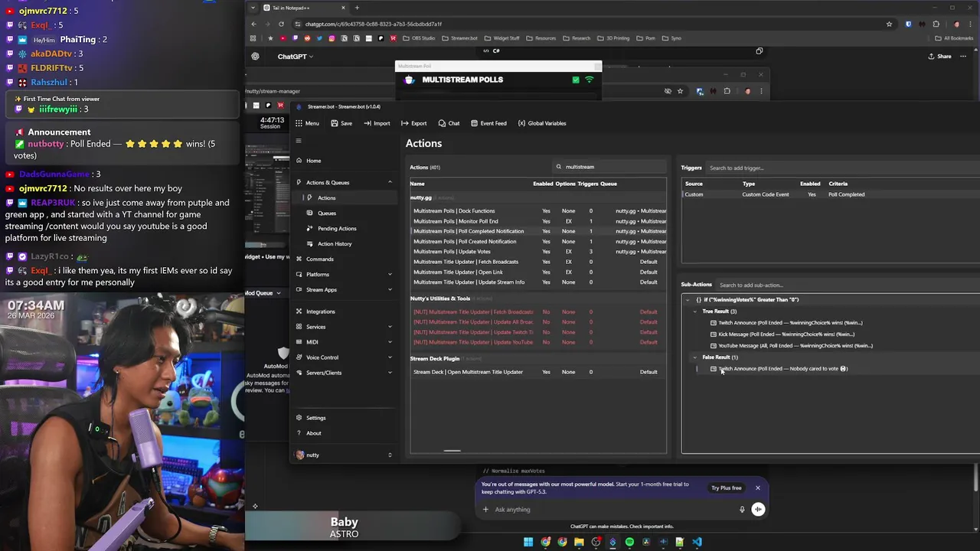Expand MIDI section chevron

click(390, 342)
